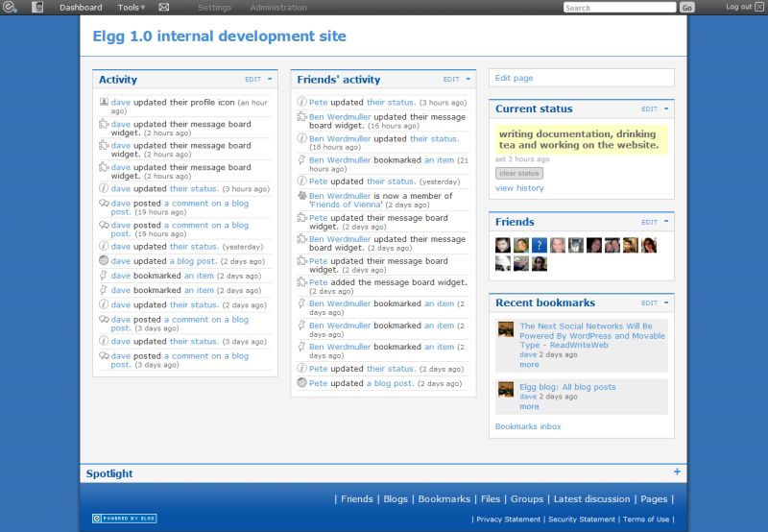
Task: Click blog icon beside 'dave updated a blog post'
Action: coord(104,260)
